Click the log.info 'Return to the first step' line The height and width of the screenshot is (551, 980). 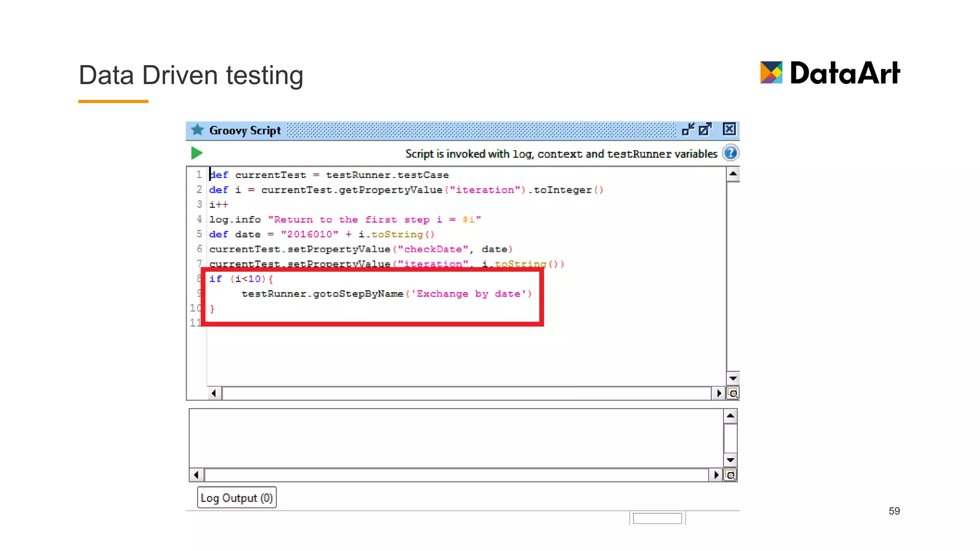coord(345,220)
